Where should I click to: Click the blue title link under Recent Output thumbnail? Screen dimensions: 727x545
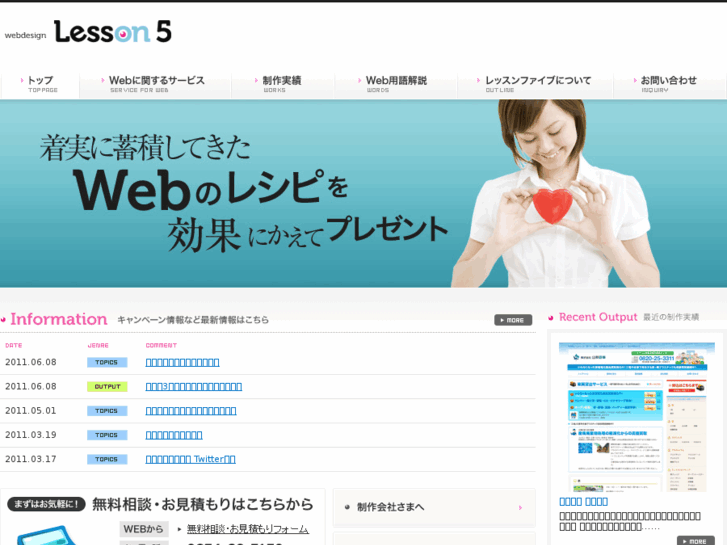pyautogui.click(x=583, y=502)
